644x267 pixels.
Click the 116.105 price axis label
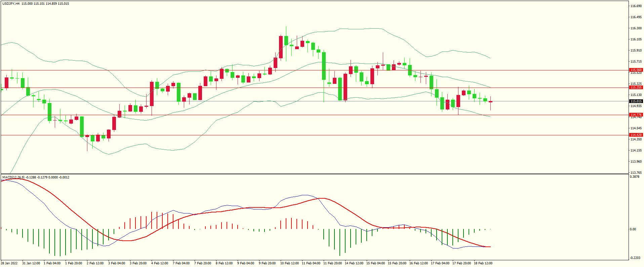tap(636, 39)
